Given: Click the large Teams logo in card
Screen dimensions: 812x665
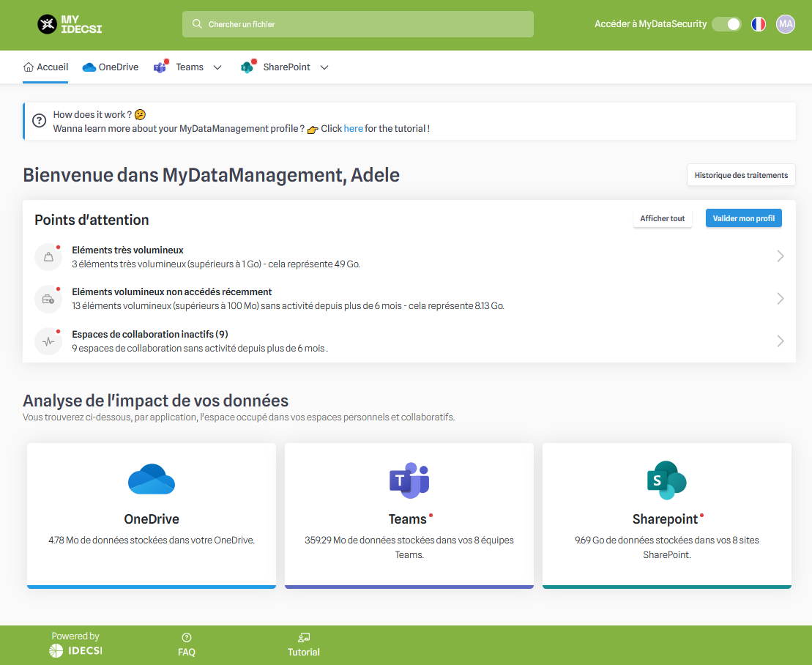Looking at the screenshot, I should click(x=409, y=480).
